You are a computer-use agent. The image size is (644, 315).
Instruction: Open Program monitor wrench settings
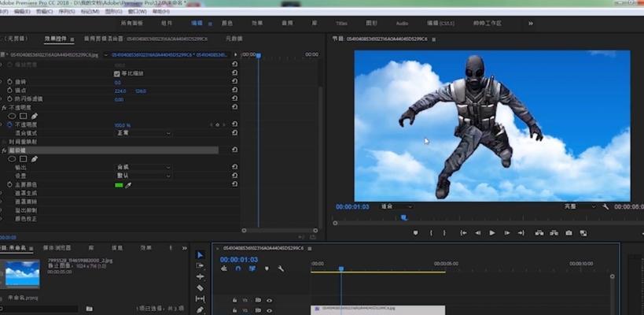pyautogui.click(x=605, y=207)
